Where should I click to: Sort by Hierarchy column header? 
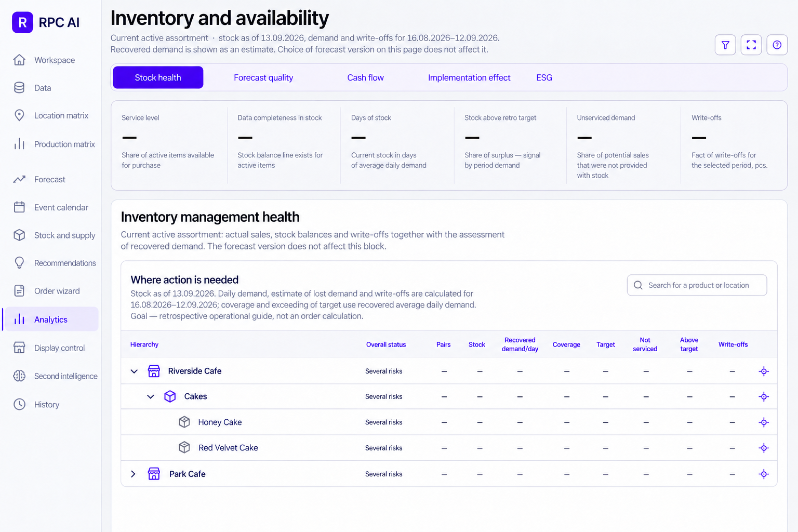(x=144, y=344)
